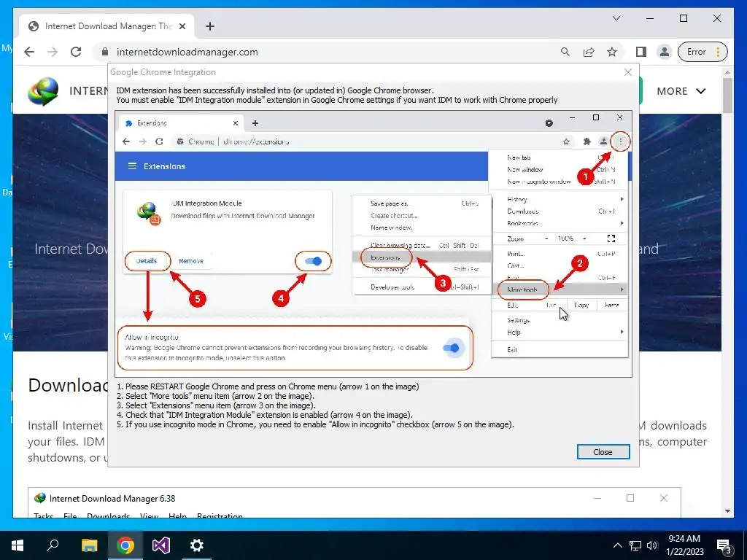Reload the current page
This screenshot has height=560, width=747.
click(76, 52)
